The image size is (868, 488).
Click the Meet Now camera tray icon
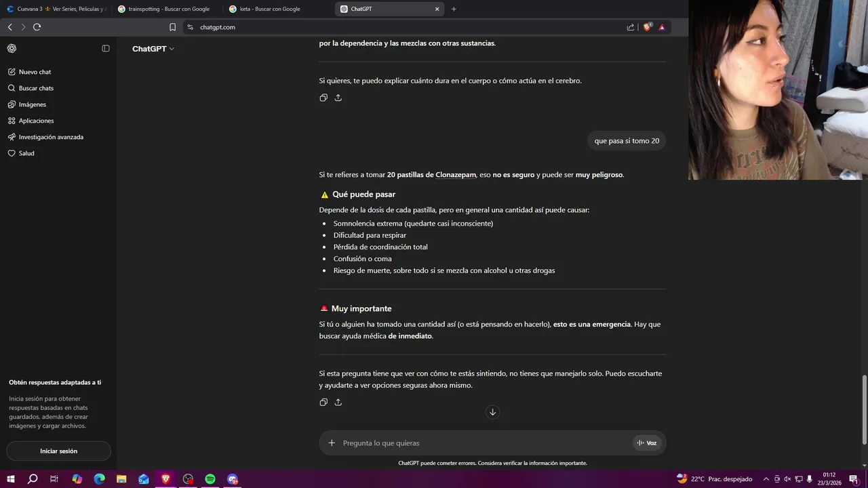pos(777,479)
